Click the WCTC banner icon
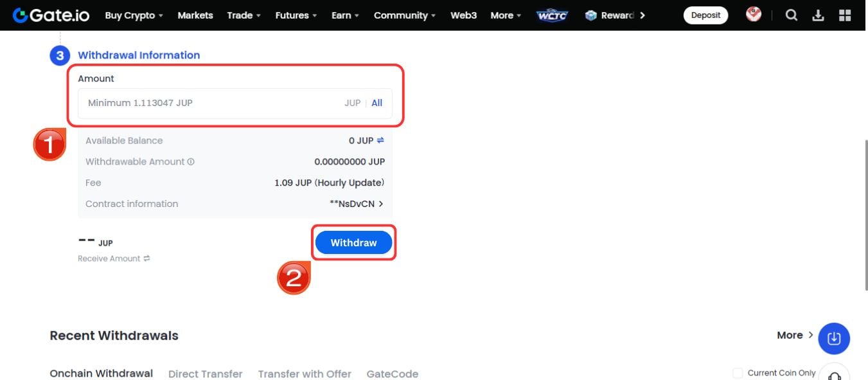868x380 pixels. pos(552,15)
